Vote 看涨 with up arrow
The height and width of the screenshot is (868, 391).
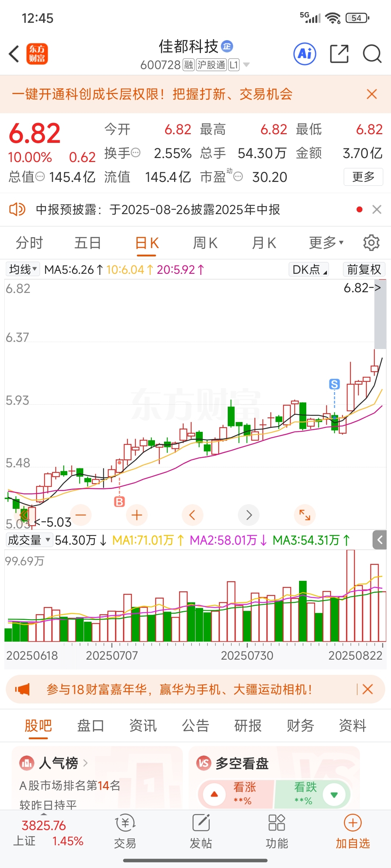tap(214, 794)
